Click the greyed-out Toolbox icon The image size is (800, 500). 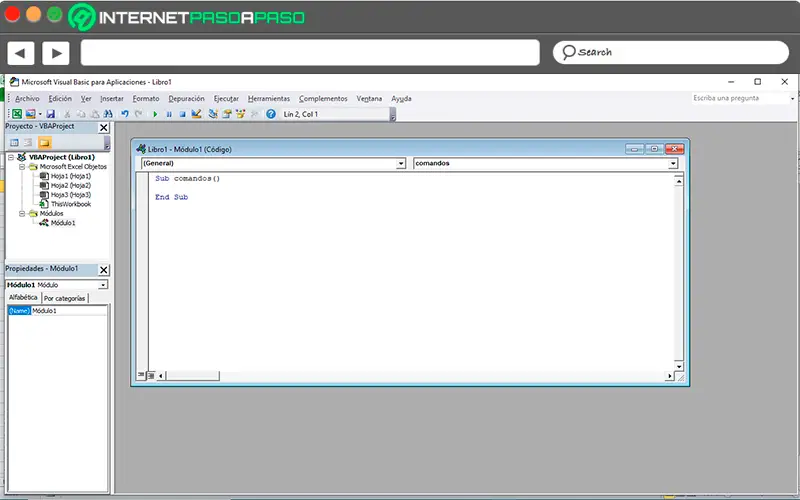tap(254, 114)
